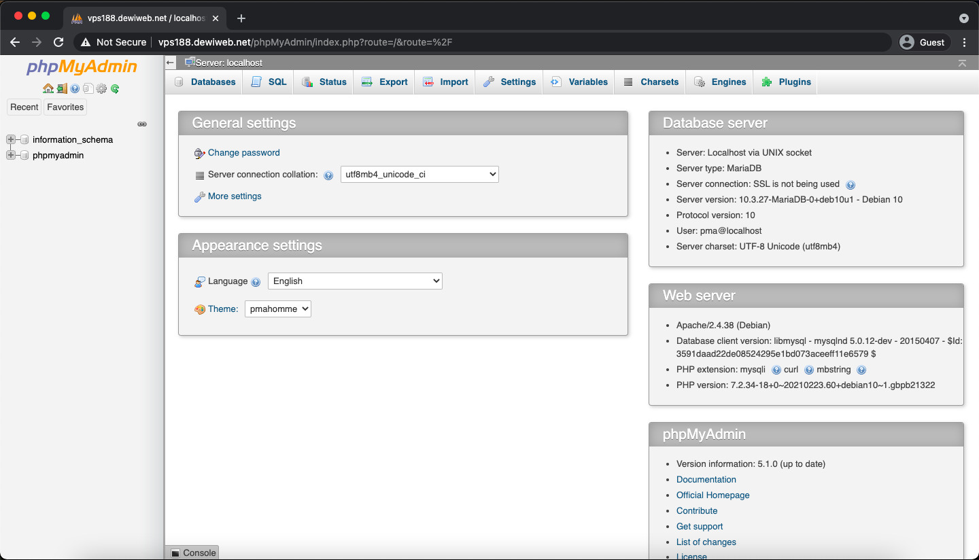Click help icon beside SSL is not being used

tap(850, 185)
